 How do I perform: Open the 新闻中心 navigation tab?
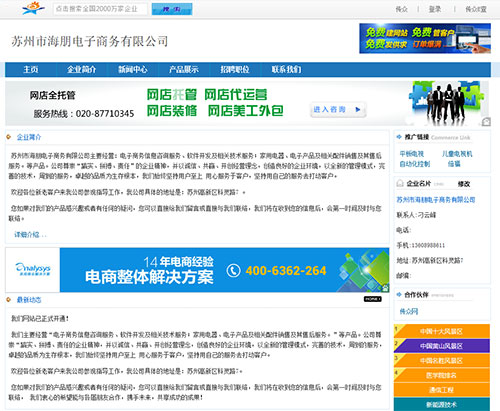click(133, 69)
